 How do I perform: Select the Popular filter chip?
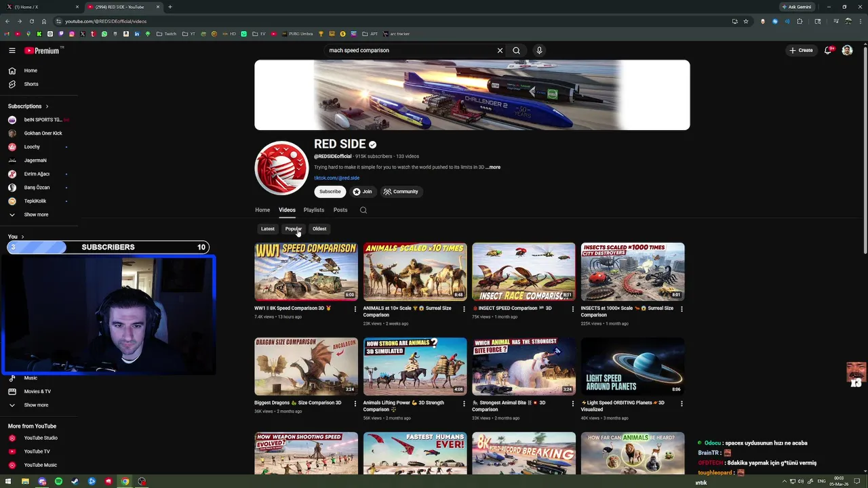click(293, 229)
